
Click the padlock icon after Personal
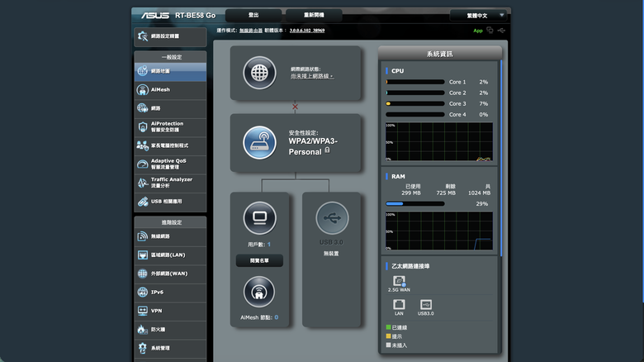tap(327, 150)
